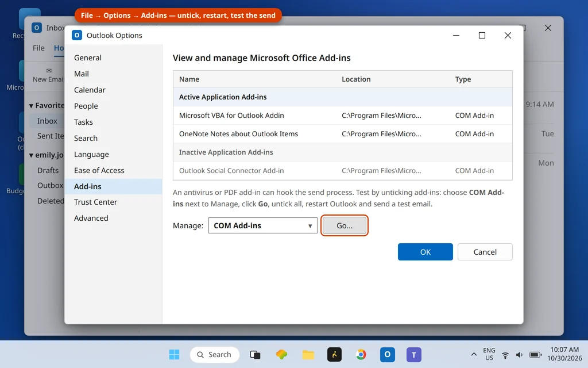Show hidden system tray icons

tap(474, 354)
